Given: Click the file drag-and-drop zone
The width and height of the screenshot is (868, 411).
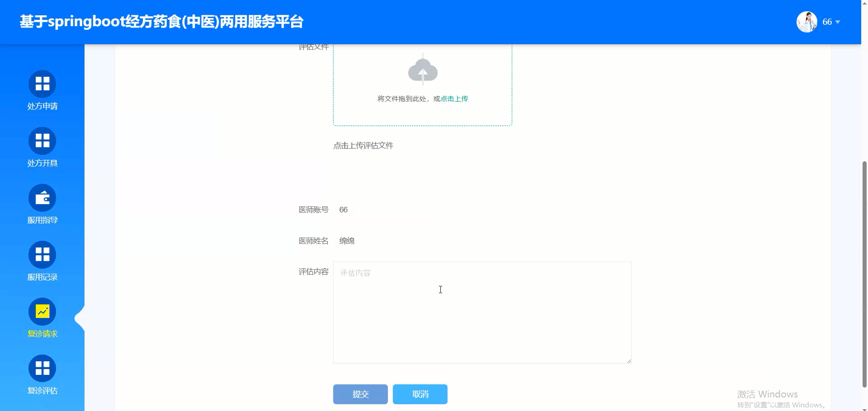Looking at the screenshot, I should coord(422,85).
